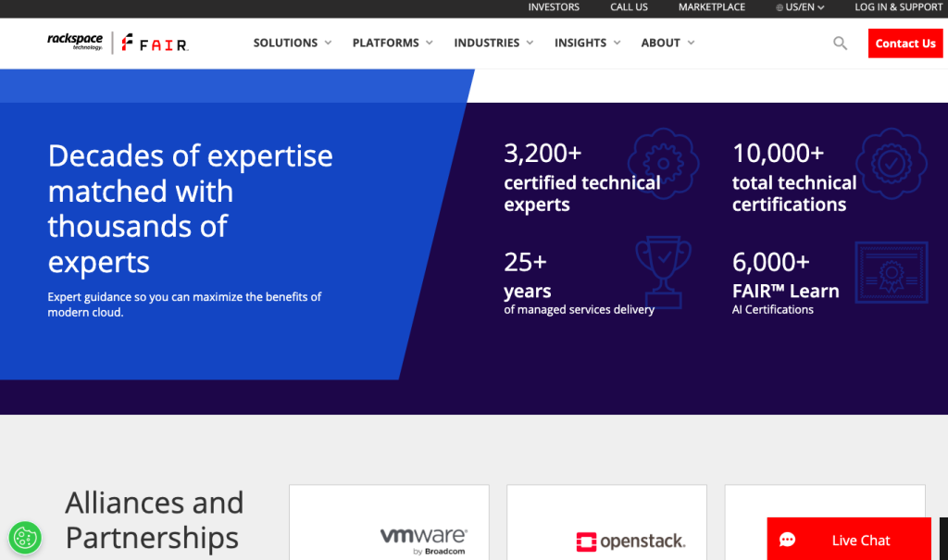Open cookie preferences icon

click(25, 538)
